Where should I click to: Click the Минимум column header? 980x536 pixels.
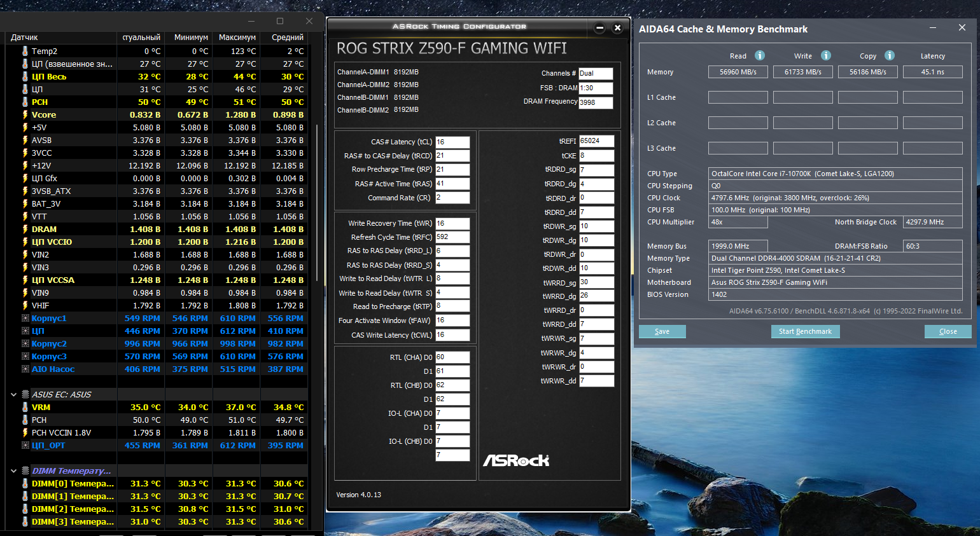pyautogui.click(x=190, y=38)
